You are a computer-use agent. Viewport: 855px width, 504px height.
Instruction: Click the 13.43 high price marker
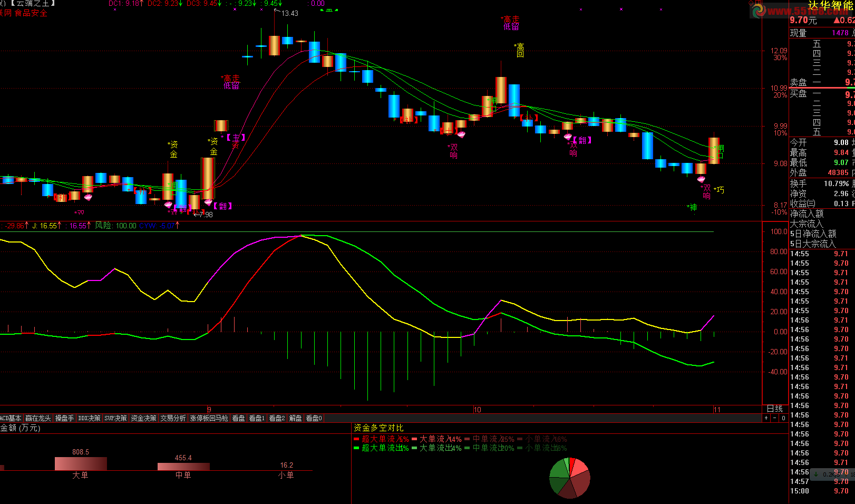(289, 13)
